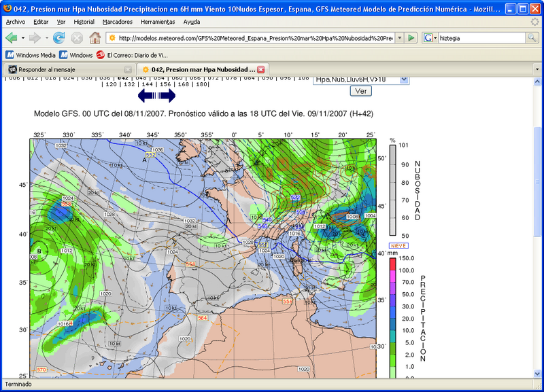Image resolution: width=544 pixels, height=392 pixels.
Task: Open the Marcadores menu
Action: click(x=117, y=22)
